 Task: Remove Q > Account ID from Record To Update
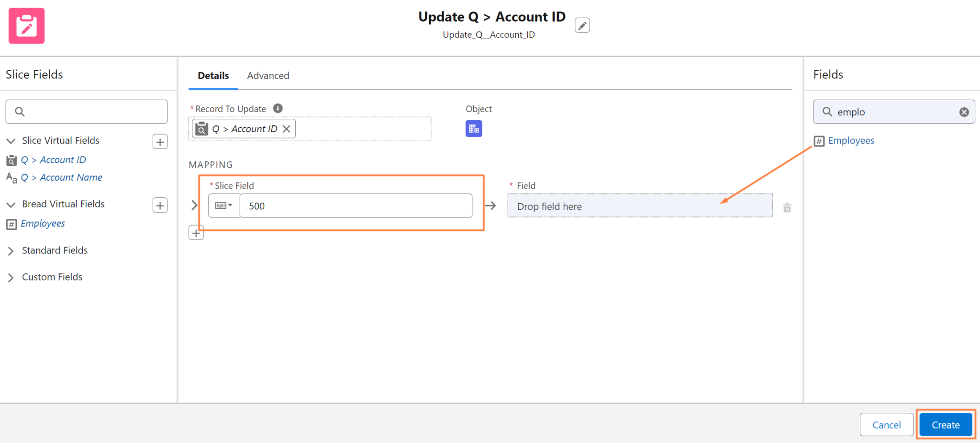tap(286, 128)
